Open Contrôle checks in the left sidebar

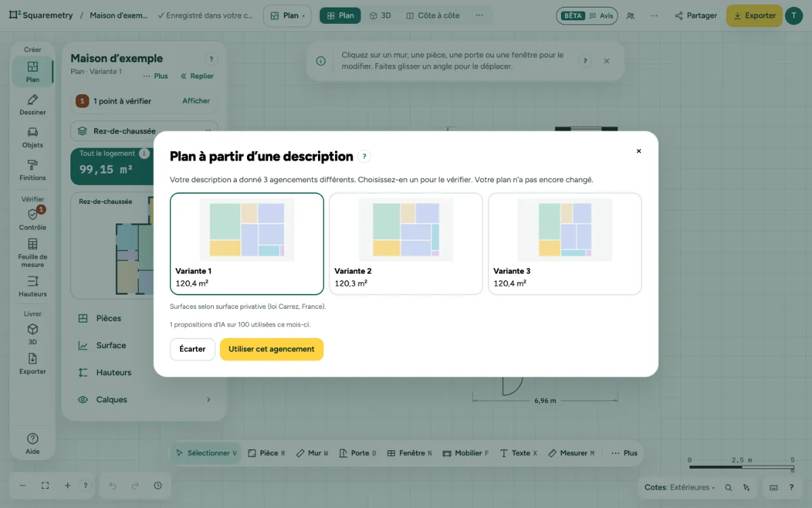pyautogui.click(x=32, y=219)
